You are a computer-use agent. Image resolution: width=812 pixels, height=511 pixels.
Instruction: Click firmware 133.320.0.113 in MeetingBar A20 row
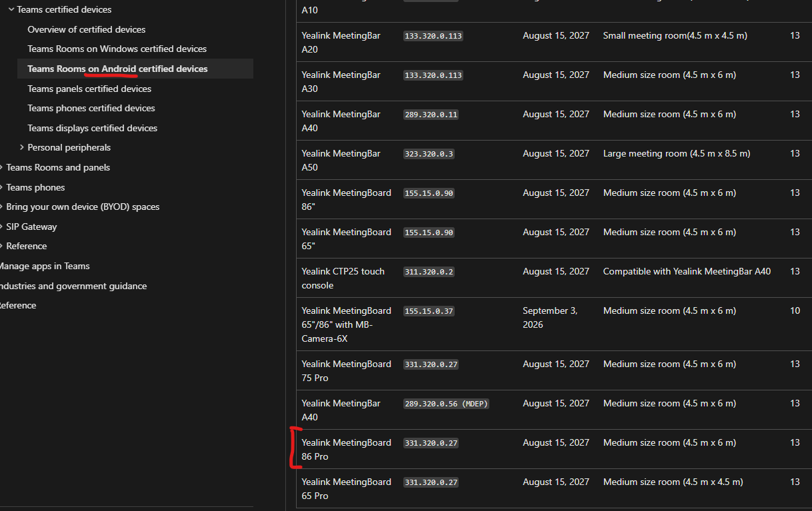pos(433,36)
